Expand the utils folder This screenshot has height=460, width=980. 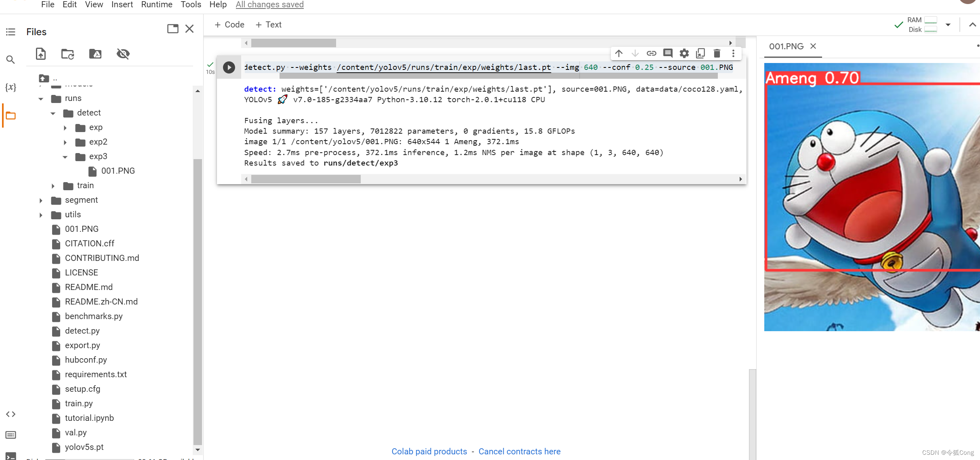pyautogui.click(x=41, y=215)
